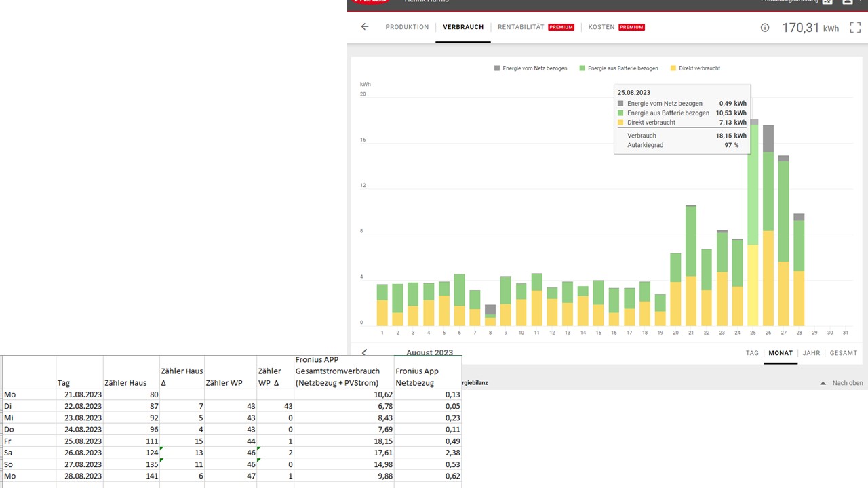The width and height of the screenshot is (868, 488).
Task: Select the VERBRAUCH tab
Action: pos(463,27)
